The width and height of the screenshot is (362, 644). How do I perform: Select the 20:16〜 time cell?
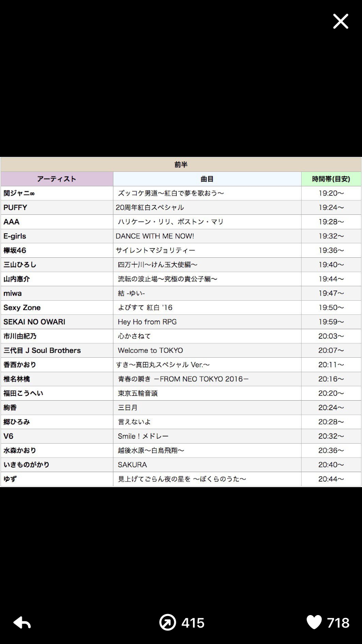[331, 379]
